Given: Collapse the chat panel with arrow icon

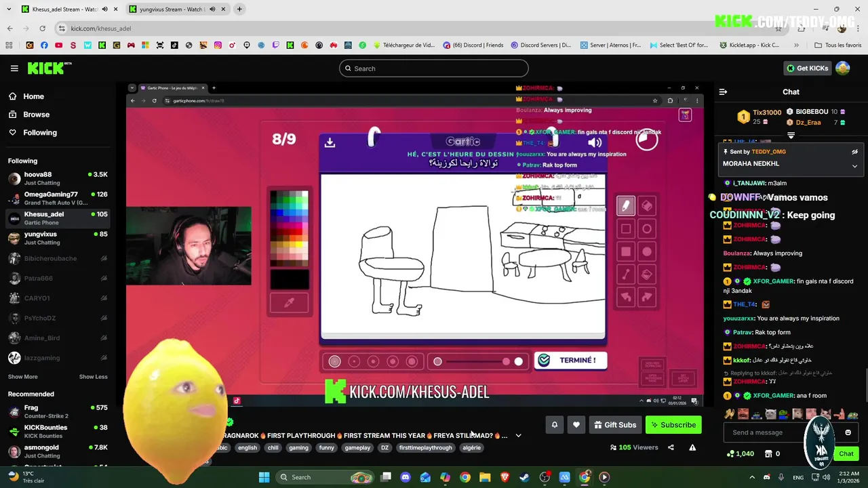Looking at the screenshot, I should [x=723, y=91].
